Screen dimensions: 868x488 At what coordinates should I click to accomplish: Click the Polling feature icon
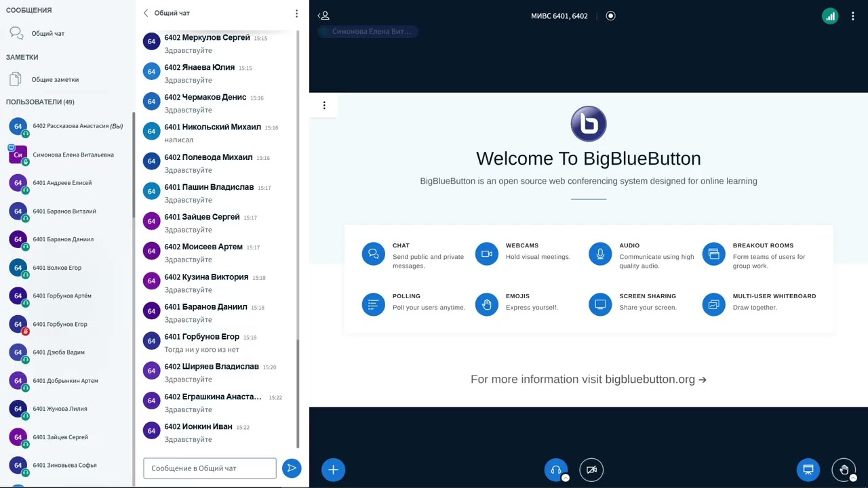coord(373,304)
